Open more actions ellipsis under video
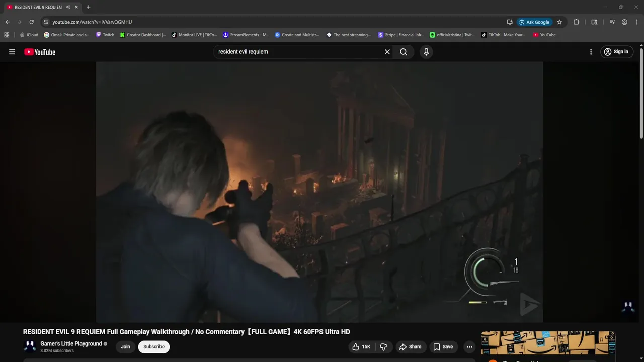Viewport: 644px width, 362px height. click(x=469, y=347)
